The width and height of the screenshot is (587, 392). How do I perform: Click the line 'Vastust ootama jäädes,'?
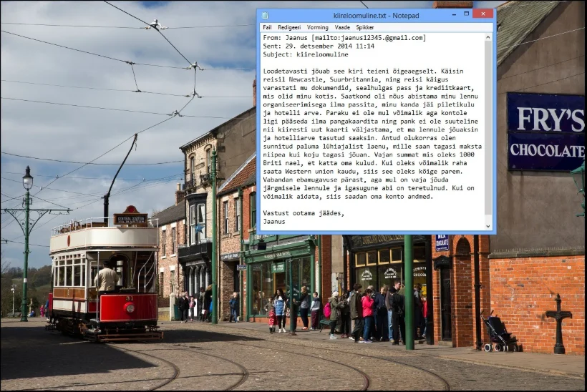(x=304, y=213)
